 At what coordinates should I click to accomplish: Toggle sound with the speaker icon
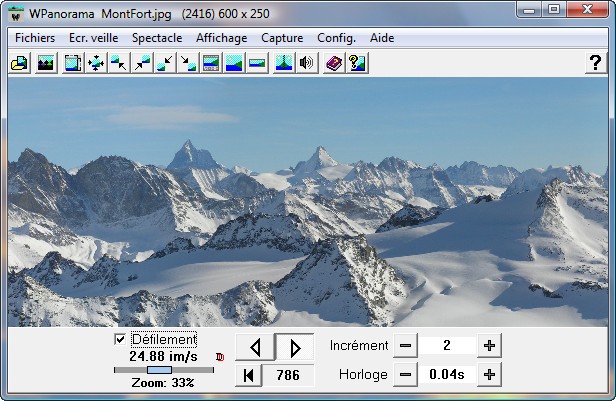(x=306, y=63)
